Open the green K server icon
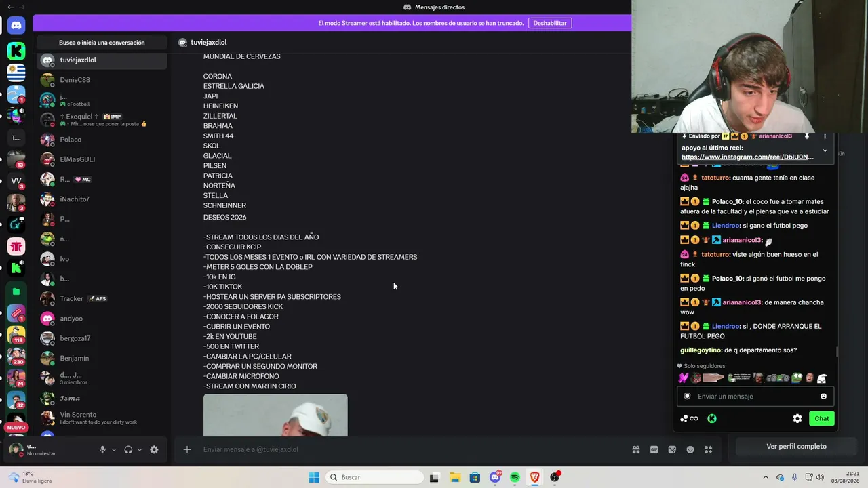The height and width of the screenshot is (488, 868). pyautogui.click(x=16, y=51)
